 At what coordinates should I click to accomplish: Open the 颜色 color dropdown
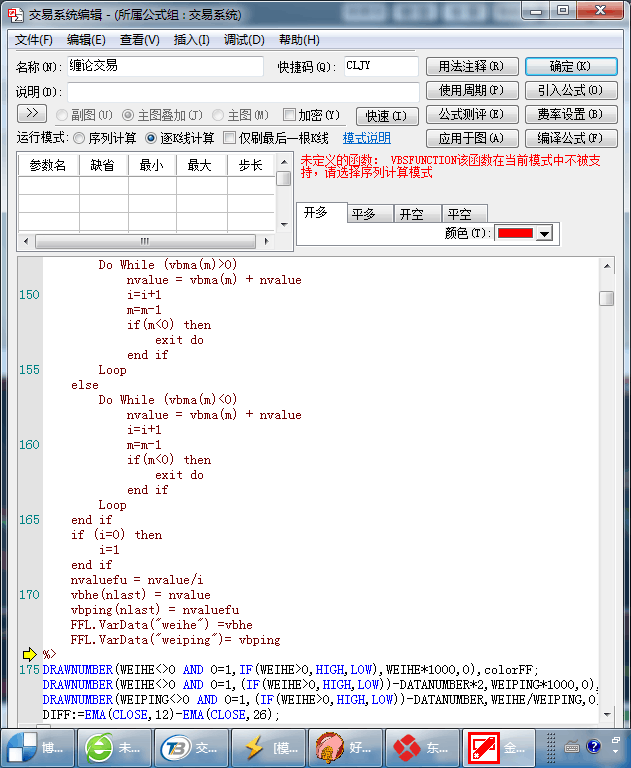(x=544, y=233)
